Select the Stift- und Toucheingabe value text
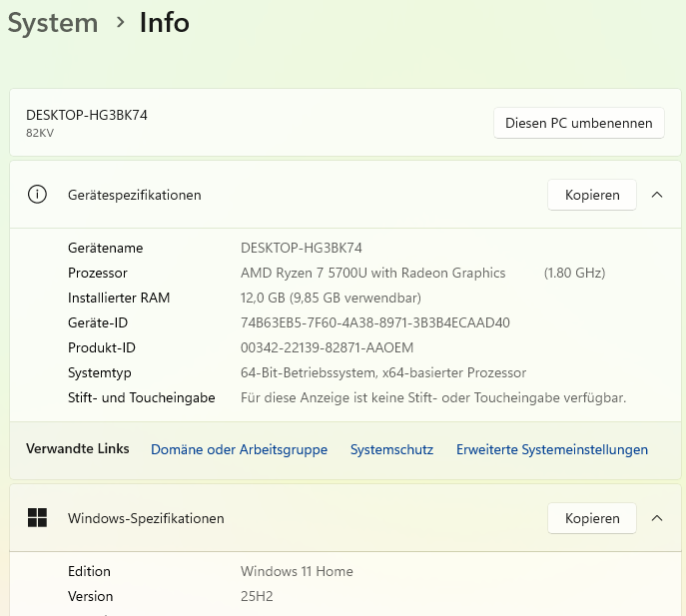 [x=433, y=397]
